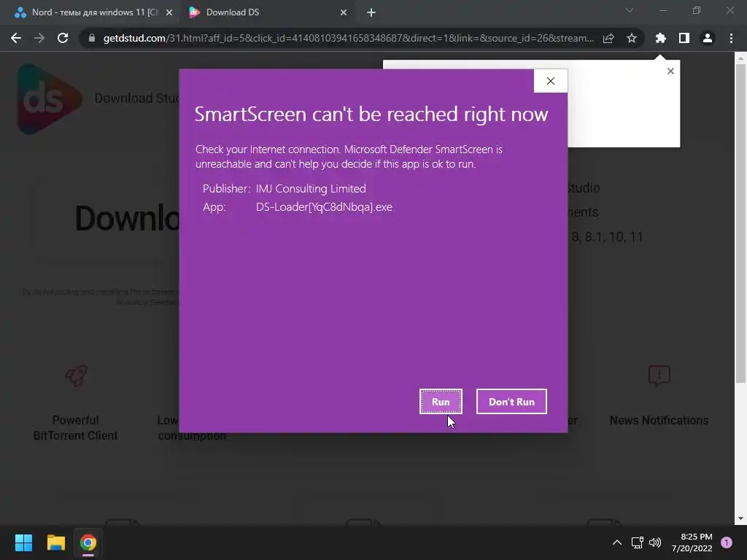Screen dimensions: 747x560
Task: Open File Explorer from taskbar
Action: tap(55, 542)
